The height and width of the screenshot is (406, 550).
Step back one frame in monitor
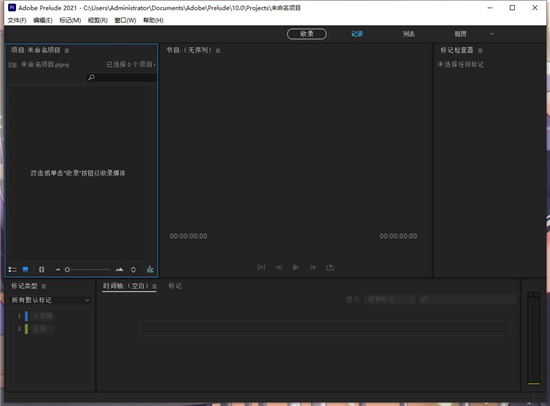pos(279,267)
